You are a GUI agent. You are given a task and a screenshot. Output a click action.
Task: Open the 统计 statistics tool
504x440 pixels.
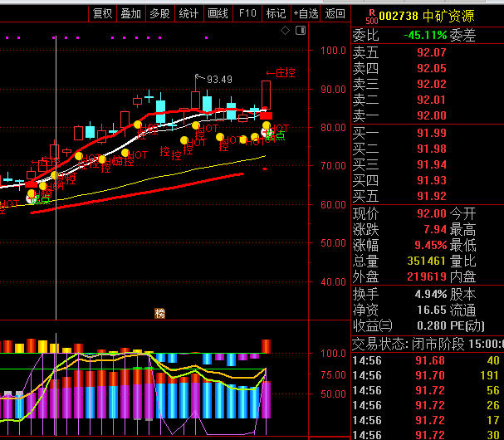[188, 13]
